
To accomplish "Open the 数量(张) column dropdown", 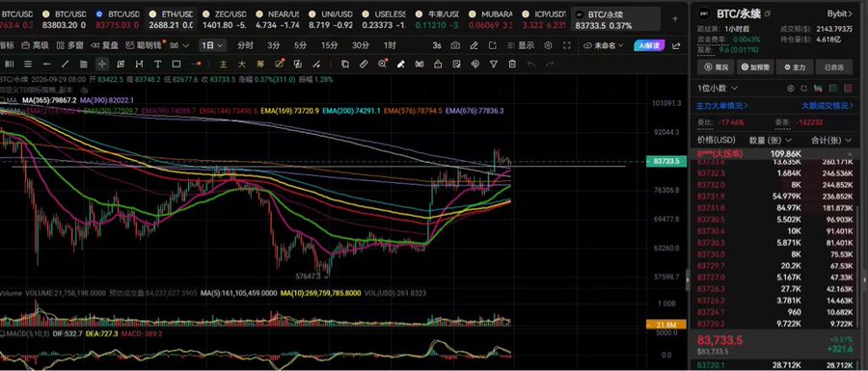I will pyautogui.click(x=771, y=140).
